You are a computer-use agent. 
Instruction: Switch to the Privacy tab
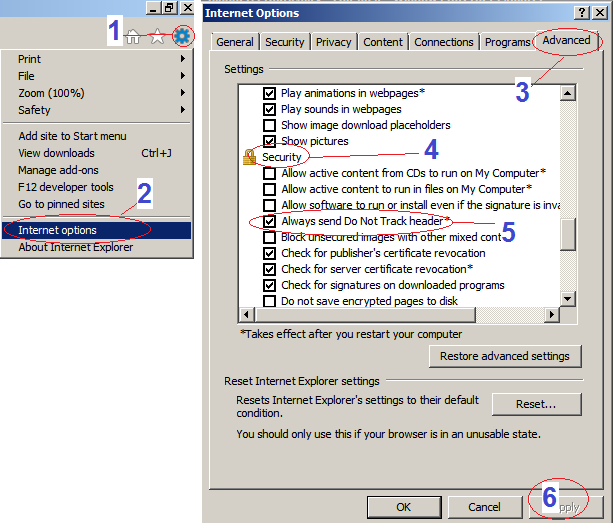[333, 42]
